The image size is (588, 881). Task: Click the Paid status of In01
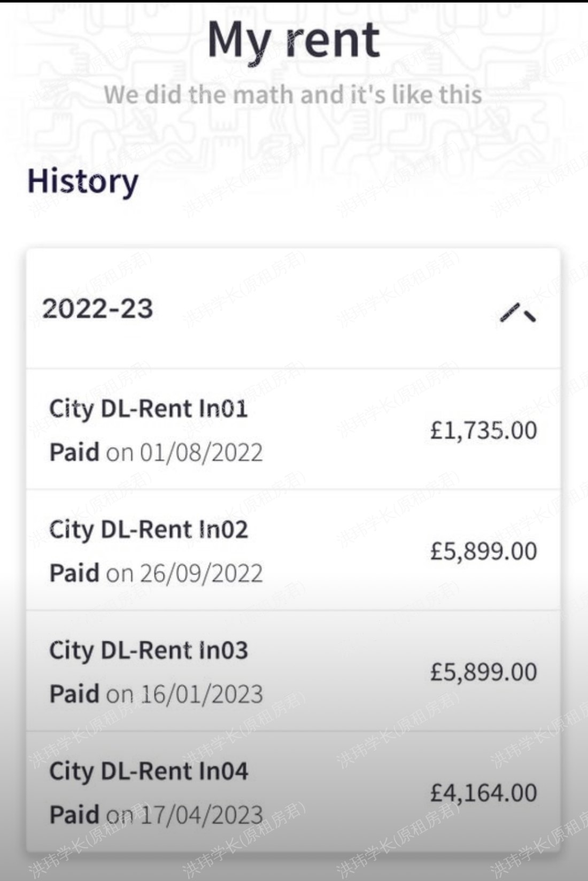pos(74,452)
